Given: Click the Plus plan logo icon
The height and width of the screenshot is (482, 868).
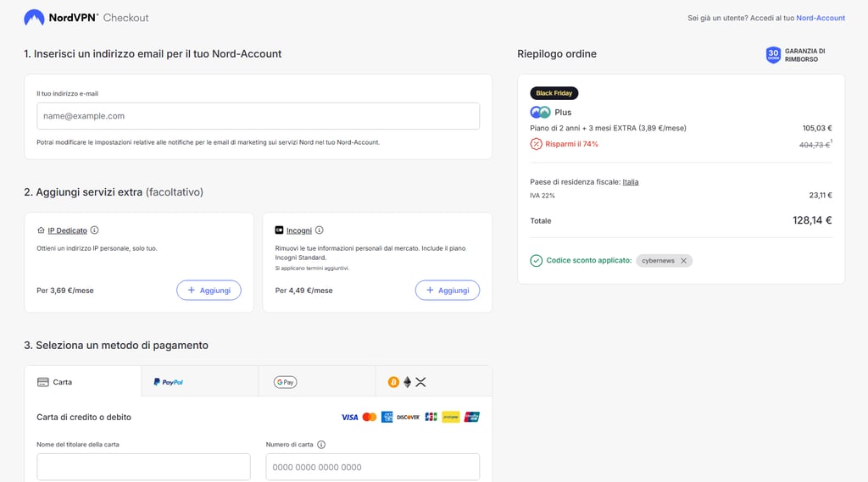Looking at the screenshot, I should click(540, 113).
